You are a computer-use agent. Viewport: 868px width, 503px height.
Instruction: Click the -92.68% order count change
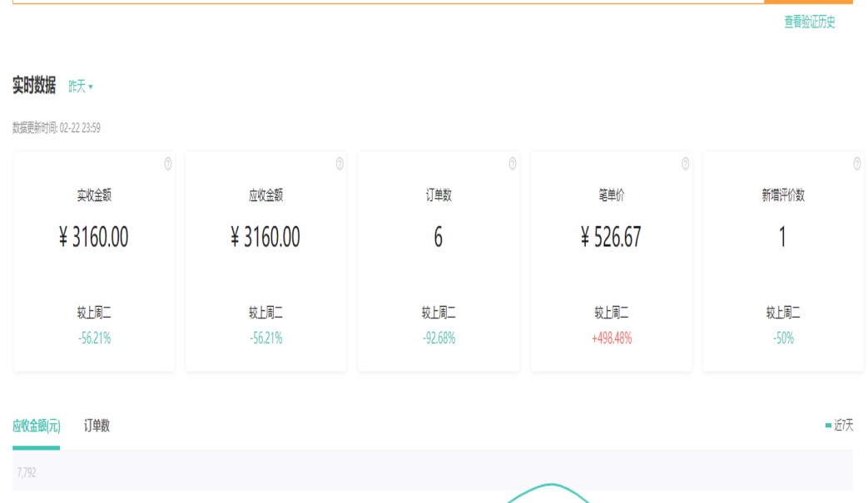(439, 338)
